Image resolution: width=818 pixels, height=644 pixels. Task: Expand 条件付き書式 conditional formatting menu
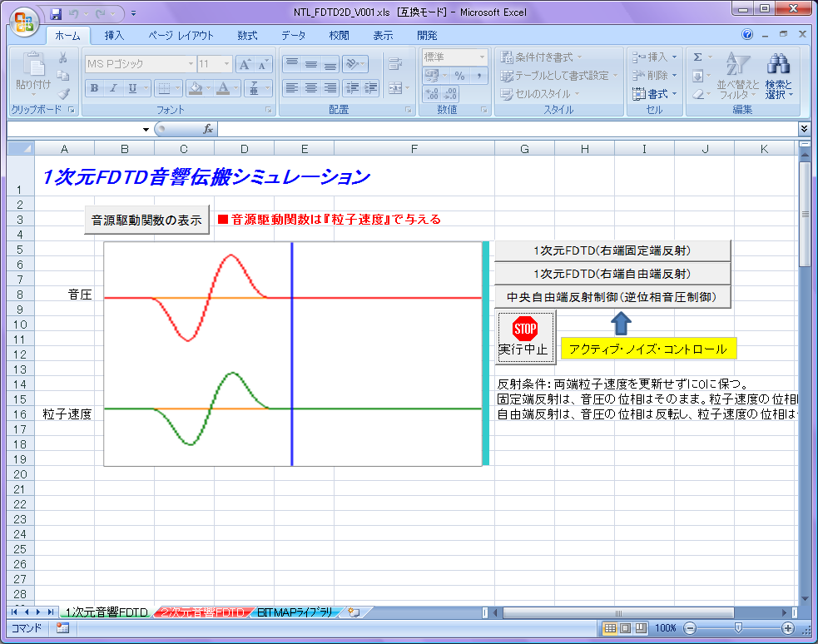tap(541, 57)
